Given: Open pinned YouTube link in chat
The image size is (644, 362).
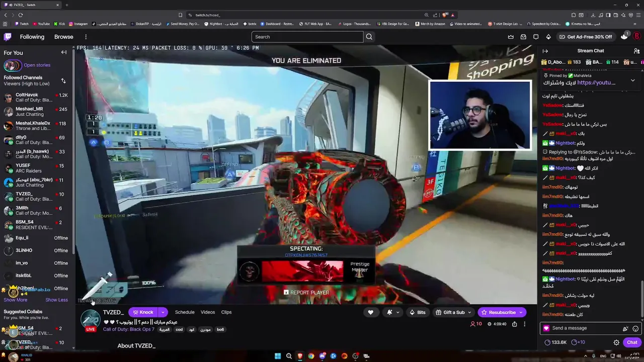Looking at the screenshot, I should 596,82.
